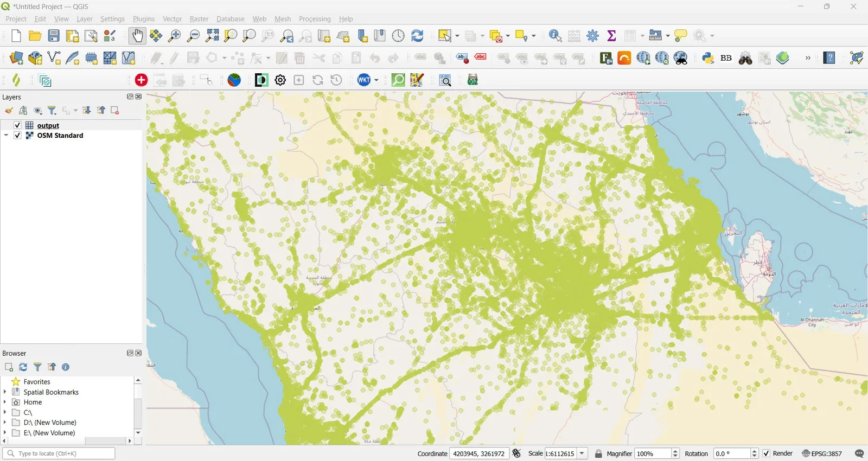Increase the Magnifier value stepper
Image resolution: width=868 pixels, height=461 pixels.
coord(675,451)
